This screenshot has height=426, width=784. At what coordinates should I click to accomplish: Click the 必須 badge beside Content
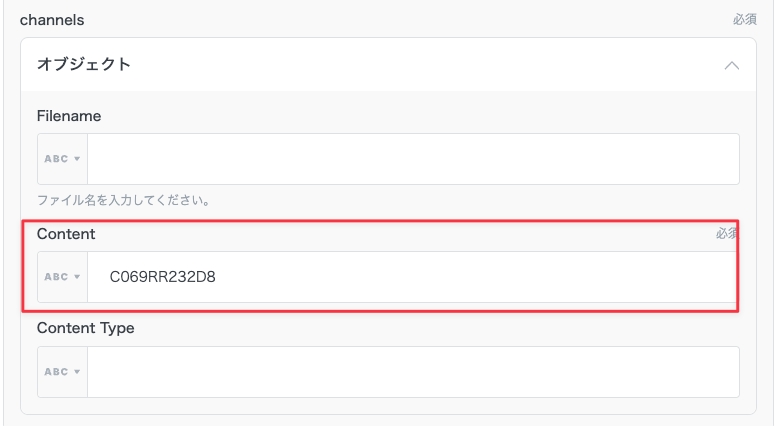click(x=727, y=234)
